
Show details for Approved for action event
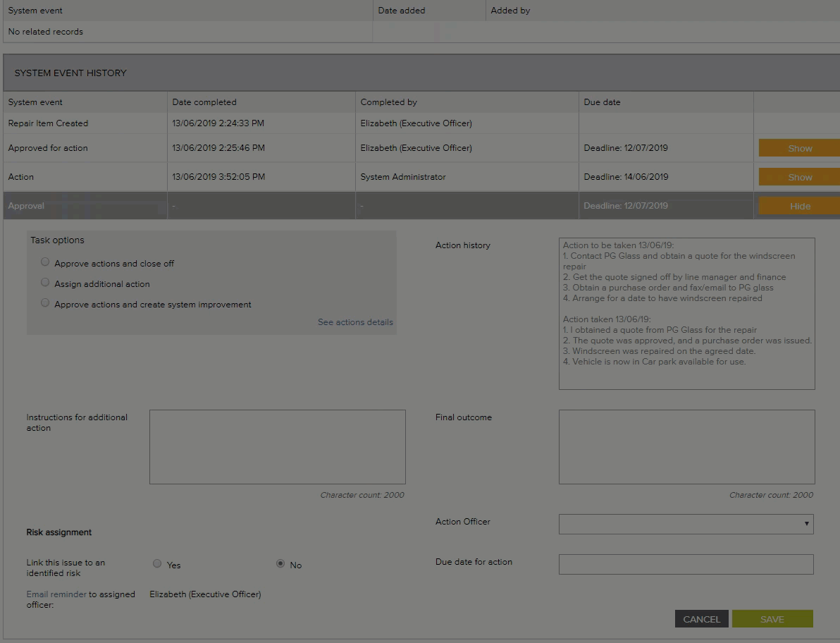click(799, 148)
